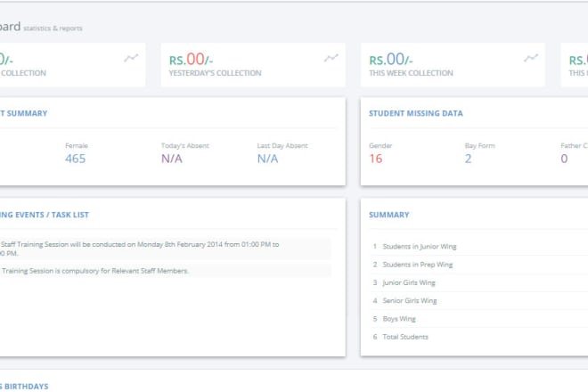Select Total Students row
The height and width of the screenshot is (392, 588).
[x=478, y=337]
